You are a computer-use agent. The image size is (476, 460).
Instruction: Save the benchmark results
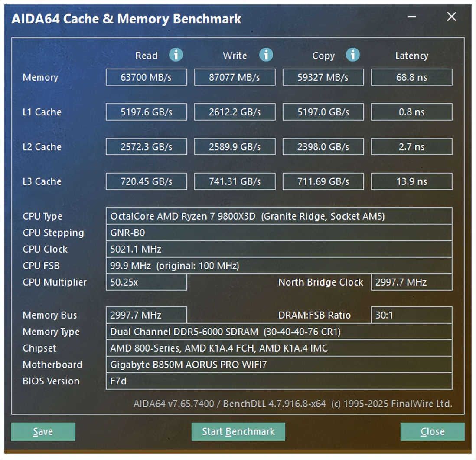click(x=43, y=431)
